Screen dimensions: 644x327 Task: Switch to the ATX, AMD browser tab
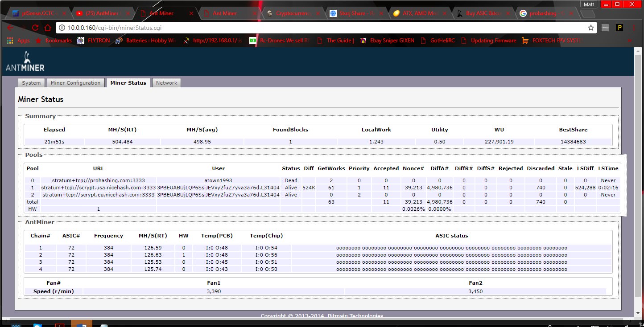click(x=421, y=13)
